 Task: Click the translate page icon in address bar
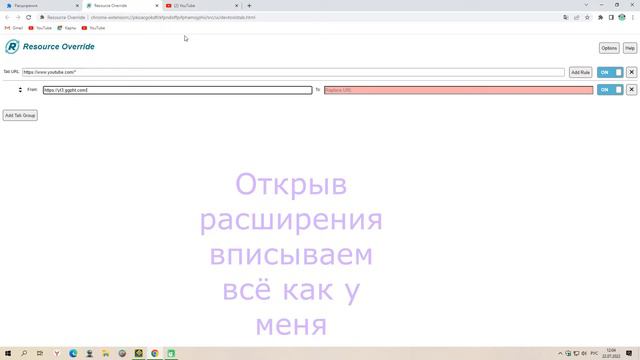[x=566, y=18]
